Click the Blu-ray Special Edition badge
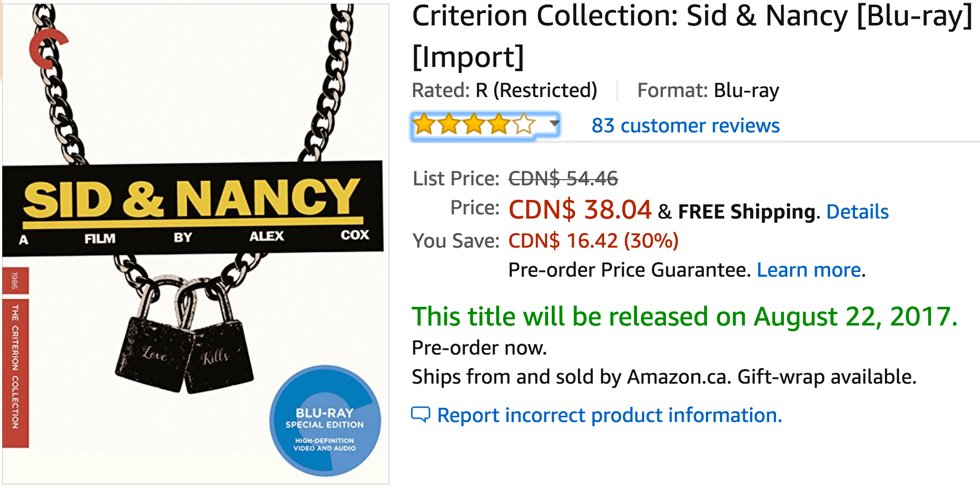Viewport: 980px width, 488px height. (325, 421)
